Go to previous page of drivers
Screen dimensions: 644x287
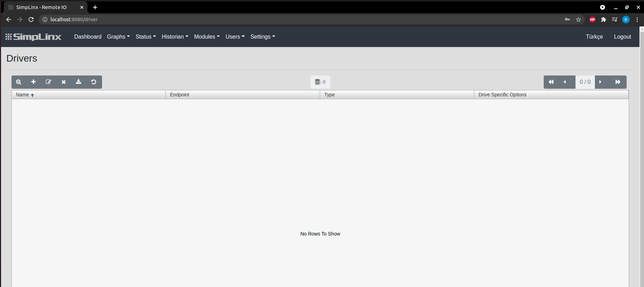pos(565,82)
